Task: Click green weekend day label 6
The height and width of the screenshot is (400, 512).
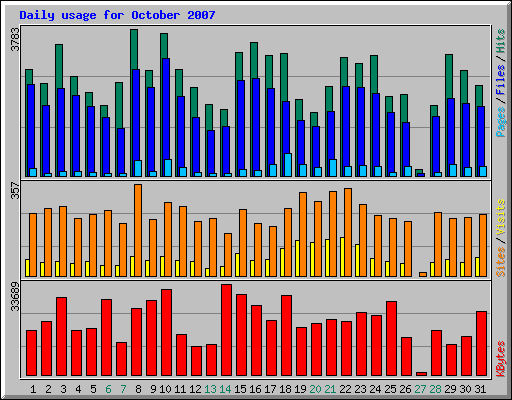Action: 108,389
